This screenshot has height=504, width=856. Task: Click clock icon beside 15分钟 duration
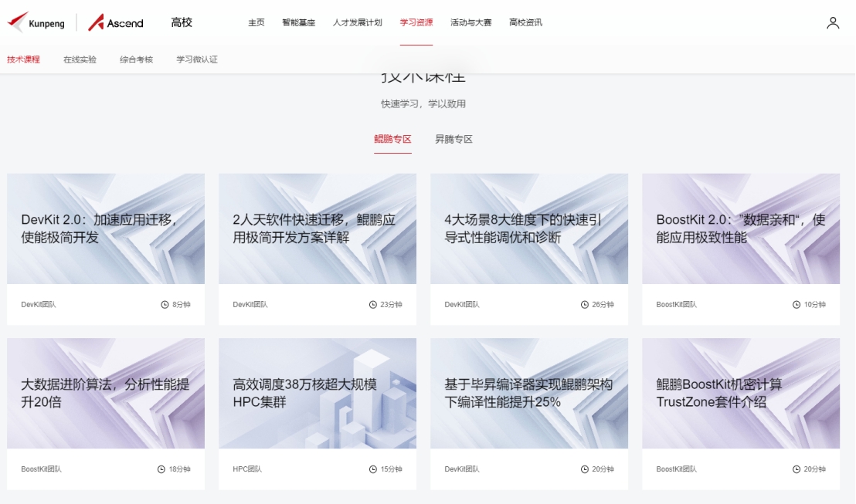point(373,469)
